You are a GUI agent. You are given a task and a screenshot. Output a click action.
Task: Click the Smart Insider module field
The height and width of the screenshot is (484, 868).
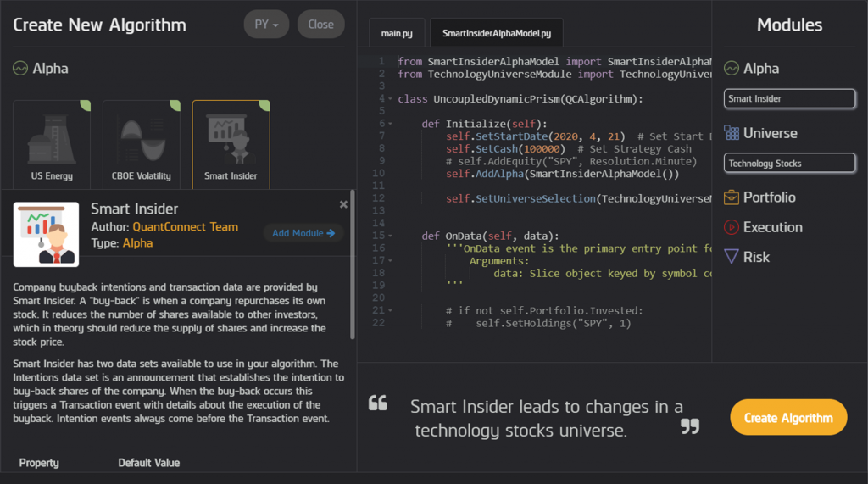[x=789, y=98]
